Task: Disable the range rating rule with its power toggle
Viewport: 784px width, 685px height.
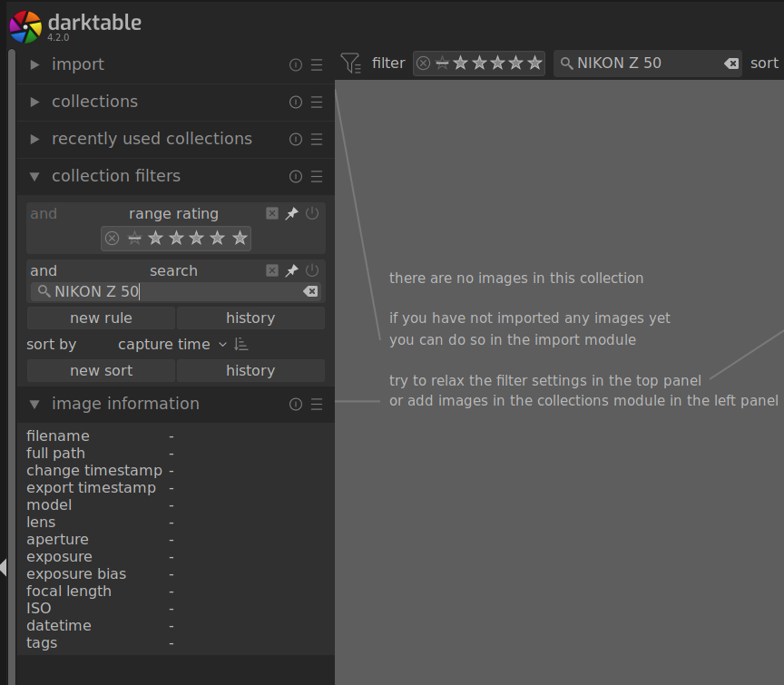Action: pyautogui.click(x=311, y=213)
